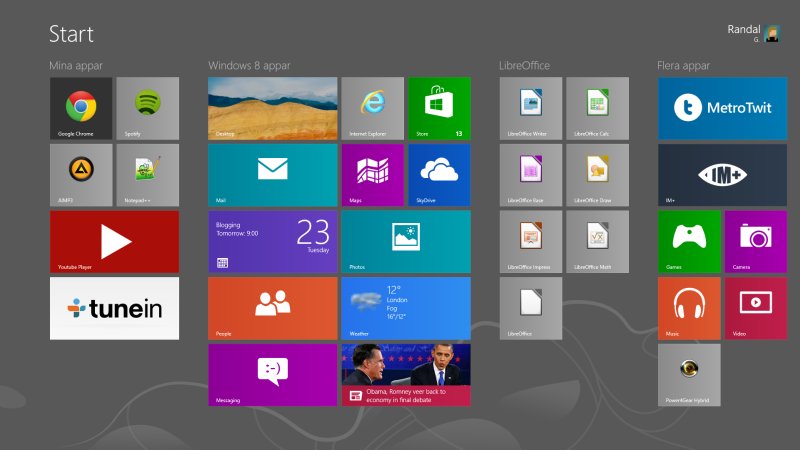The image size is (800, 450).
Task: Launch the Spotify app tile
Action: (147, 108)
